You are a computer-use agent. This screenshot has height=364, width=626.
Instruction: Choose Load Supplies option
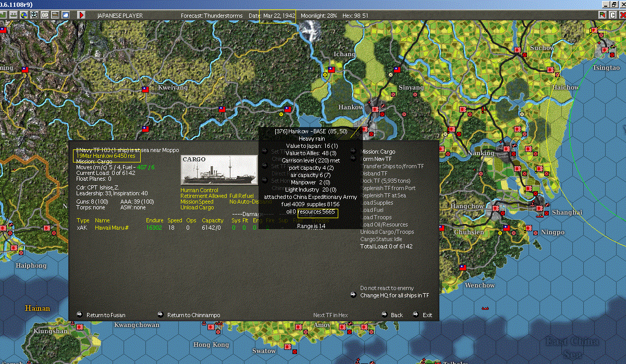(x=376, y=203)
